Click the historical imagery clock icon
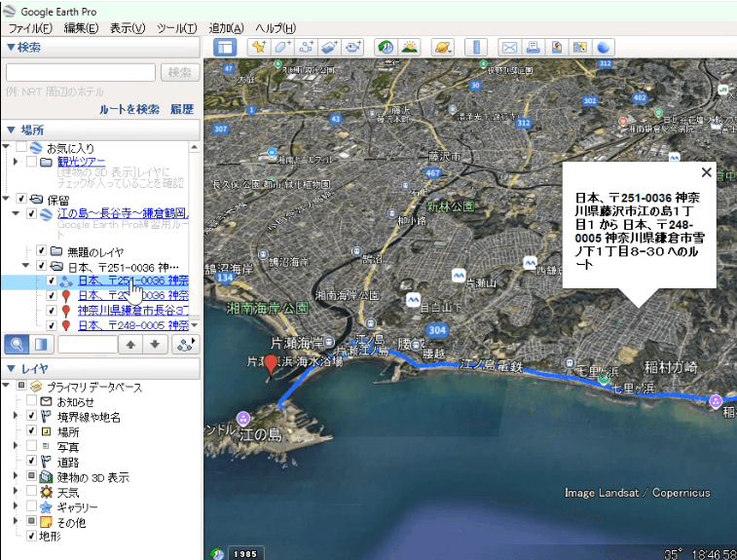This screenshot has height=560, width=737. pos(386,47)
